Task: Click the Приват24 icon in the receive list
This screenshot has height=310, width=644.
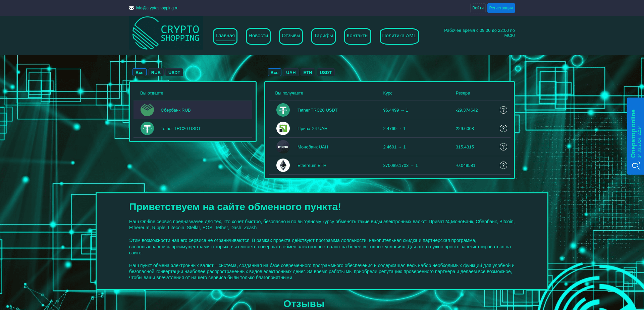Action: click(283, 128)
